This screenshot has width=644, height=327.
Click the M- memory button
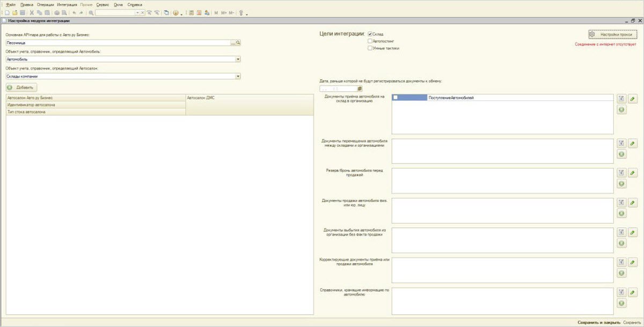(231, 12)
